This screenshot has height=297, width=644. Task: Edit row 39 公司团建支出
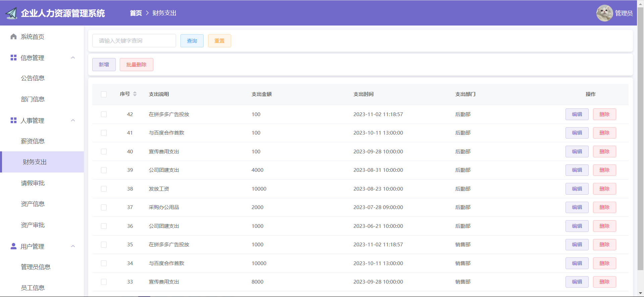point(577,170)
